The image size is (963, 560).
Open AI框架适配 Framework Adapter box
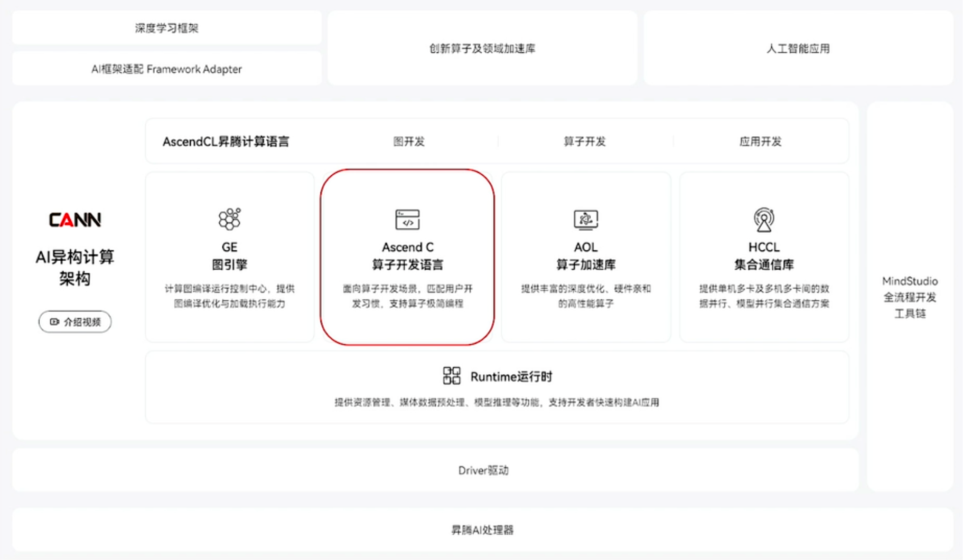click(x=167, y=69)
